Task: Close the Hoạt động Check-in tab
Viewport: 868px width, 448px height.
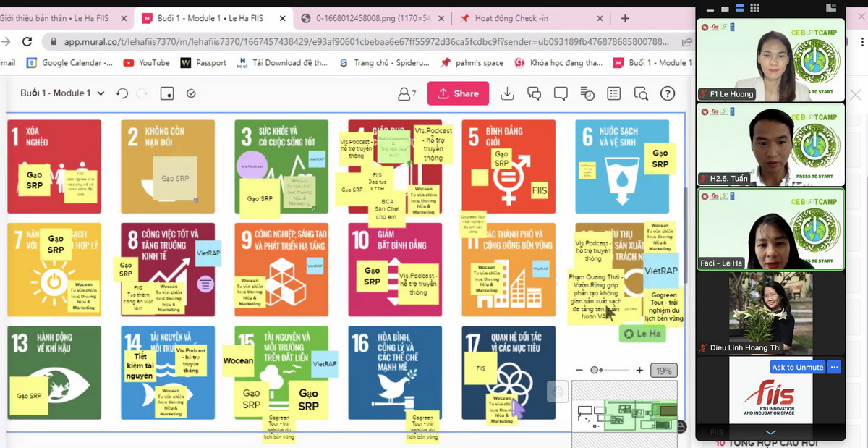Action: point(600,18)
